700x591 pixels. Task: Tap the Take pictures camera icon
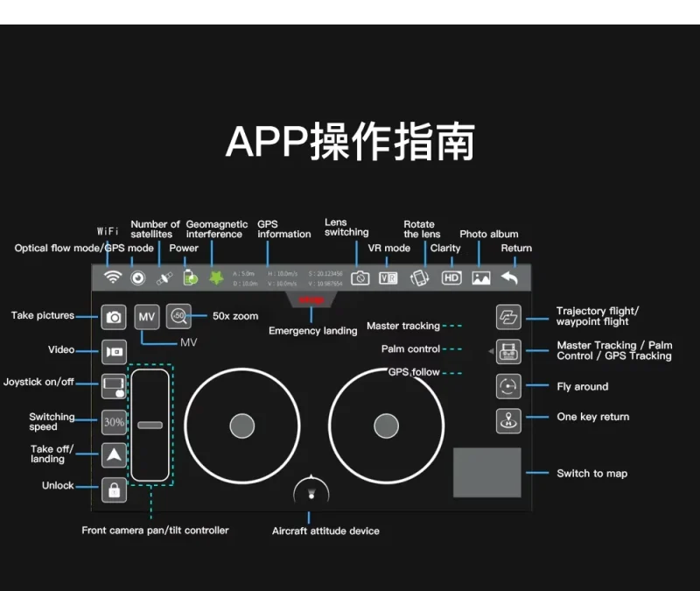pos(114,317)
